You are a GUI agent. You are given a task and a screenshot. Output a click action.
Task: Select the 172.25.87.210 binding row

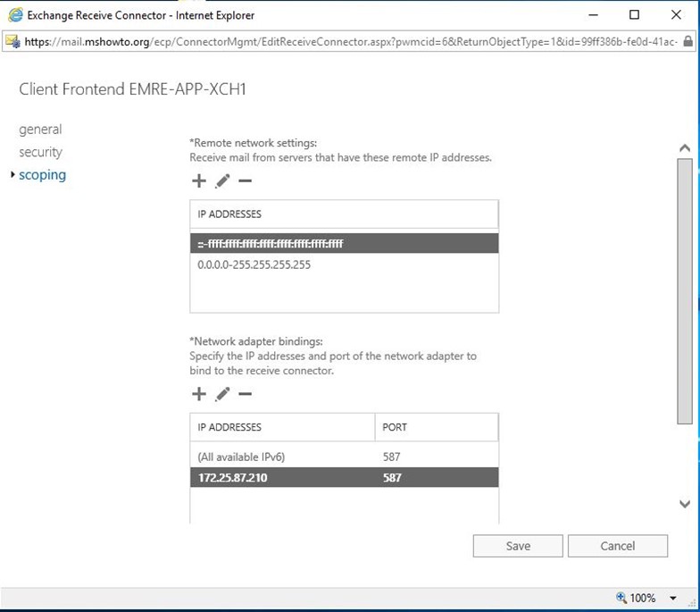(x=345, y=477)
